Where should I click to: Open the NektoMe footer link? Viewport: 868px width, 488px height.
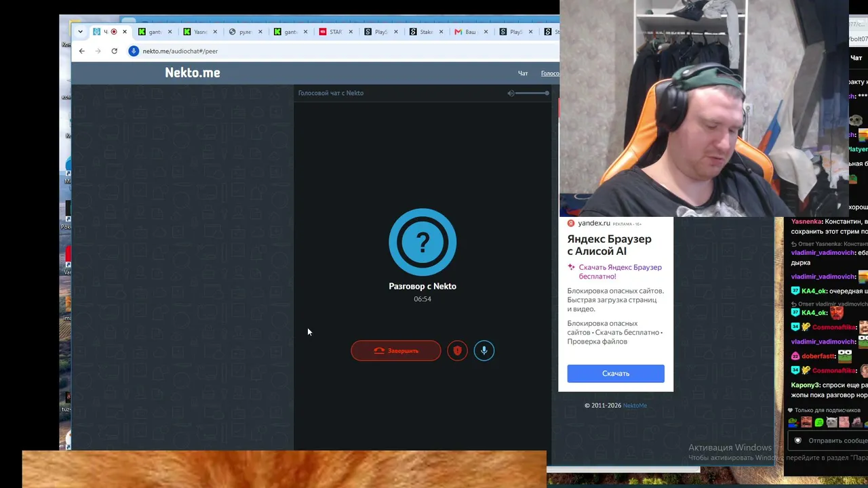coord(635,405)
